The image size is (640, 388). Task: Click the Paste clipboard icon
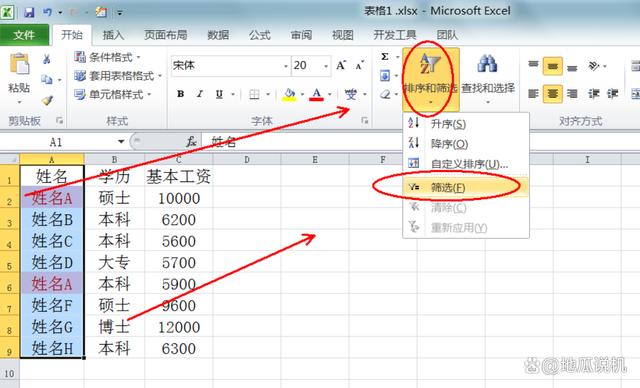tap(19, 64)
